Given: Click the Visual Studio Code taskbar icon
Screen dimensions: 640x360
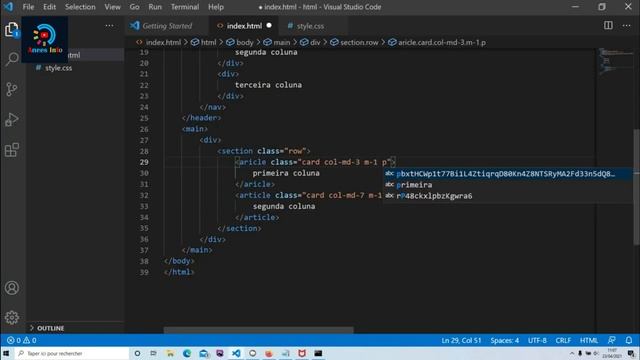Looking at the screenshot, I should [x=236, y=353].
